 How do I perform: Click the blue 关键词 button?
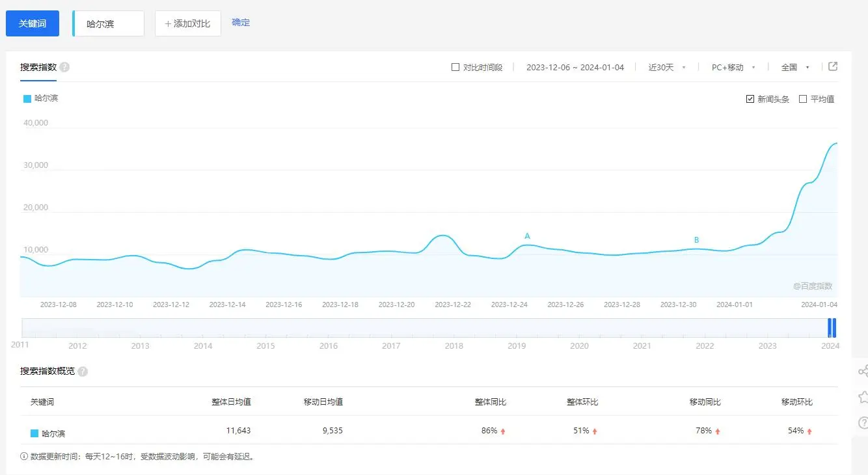click(33, 23)
